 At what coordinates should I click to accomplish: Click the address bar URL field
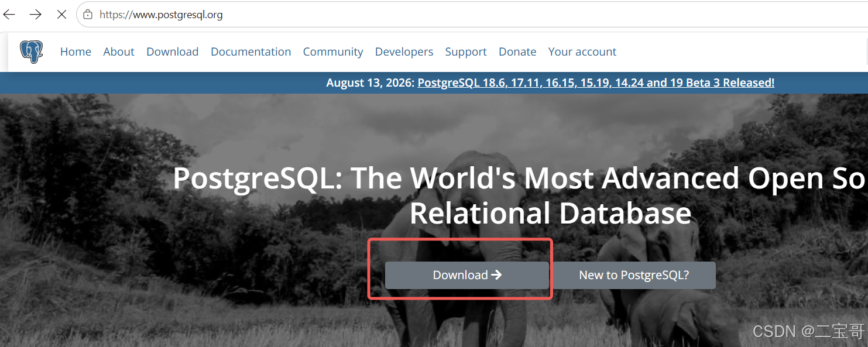point(472,15)
